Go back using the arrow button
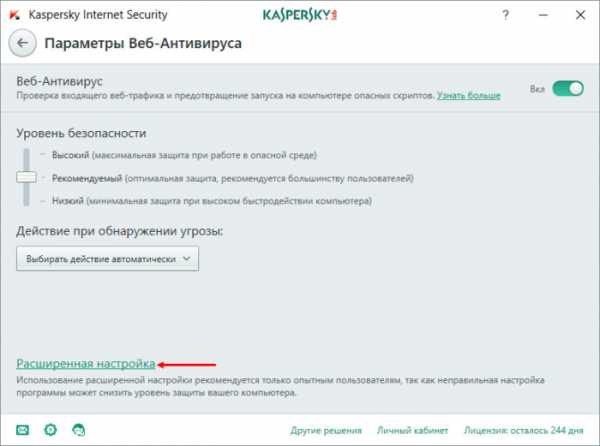Screen dimensions: 600x446 tap(23, 43)
